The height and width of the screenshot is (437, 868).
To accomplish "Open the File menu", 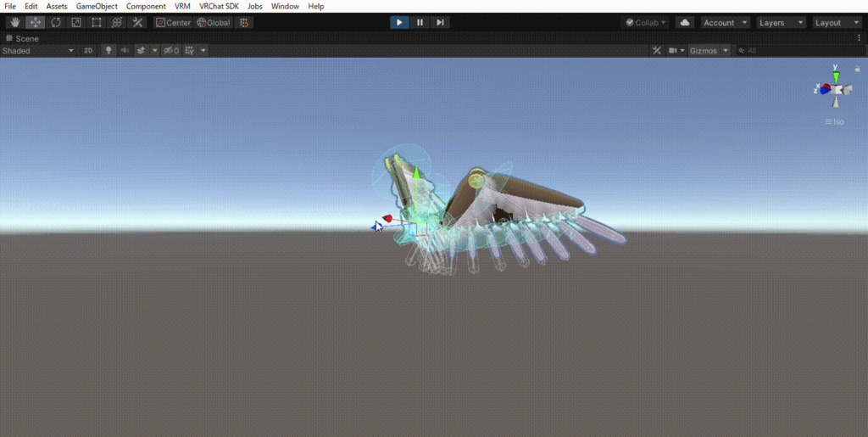I will [x=10, y=6].
